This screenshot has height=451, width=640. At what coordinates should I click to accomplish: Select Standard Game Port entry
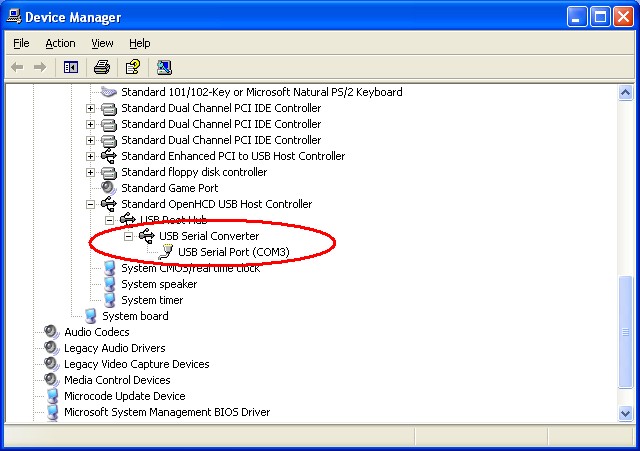point(170,188)
